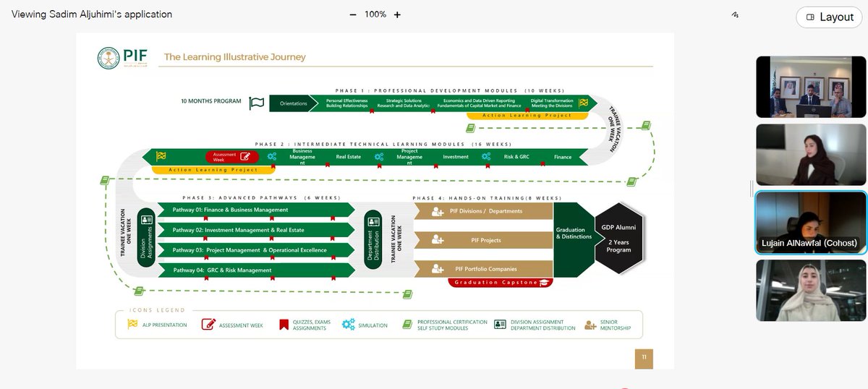868x389 pixels.
Task: Click yellow ALP flag ending Phase 1
Action: (583, 103)
